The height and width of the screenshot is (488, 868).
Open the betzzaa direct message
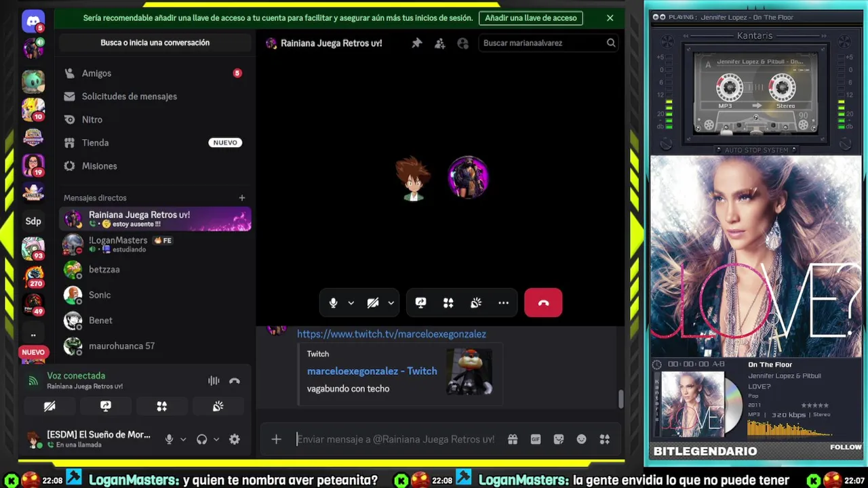pyautogui.click(x=155, y=269)
